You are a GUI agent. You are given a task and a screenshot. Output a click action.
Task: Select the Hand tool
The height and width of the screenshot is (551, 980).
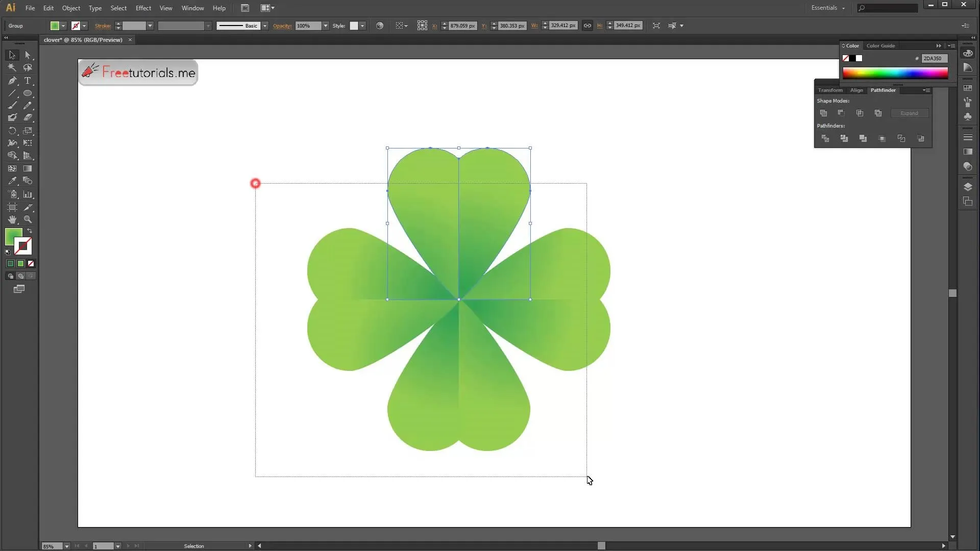12,219
